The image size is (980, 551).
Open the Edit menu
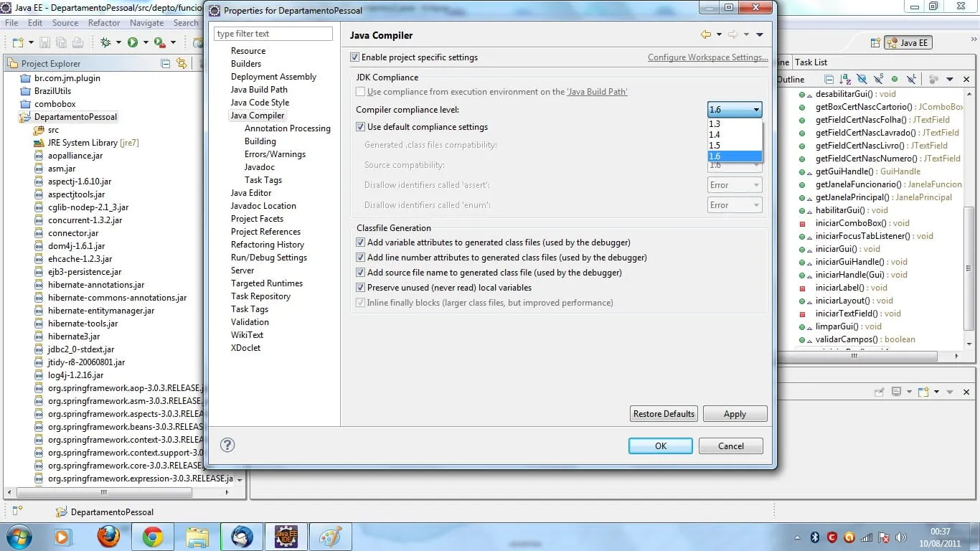[35, 23]
